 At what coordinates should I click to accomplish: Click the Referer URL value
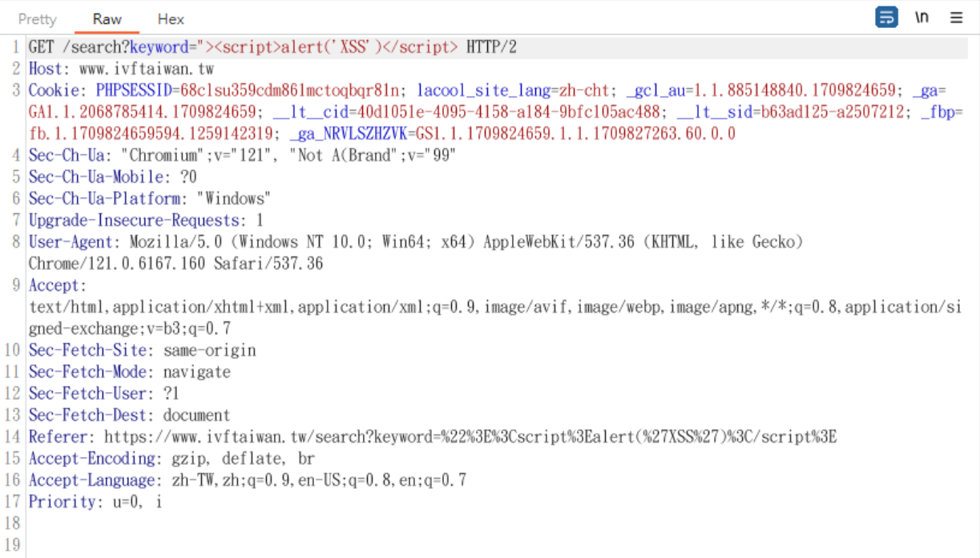pyautogui.click(x=470, y=437)
